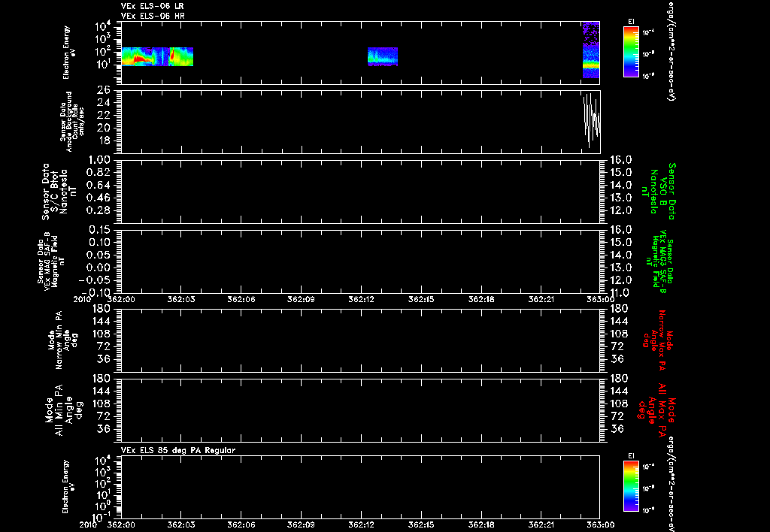Screen dimensions: 770x532
Task: Click the white background count rate trace
Action: (591, 120)
